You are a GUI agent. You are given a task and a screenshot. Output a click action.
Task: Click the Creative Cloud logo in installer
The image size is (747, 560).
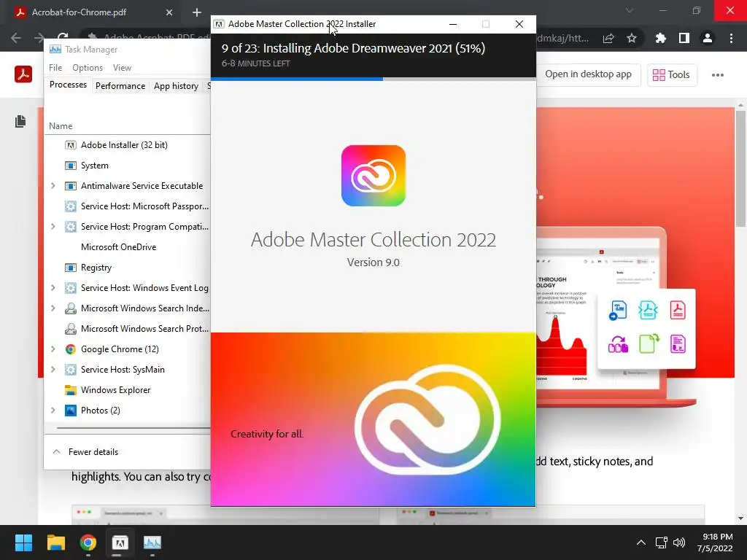pyautogui.click(x=373, y=176)
